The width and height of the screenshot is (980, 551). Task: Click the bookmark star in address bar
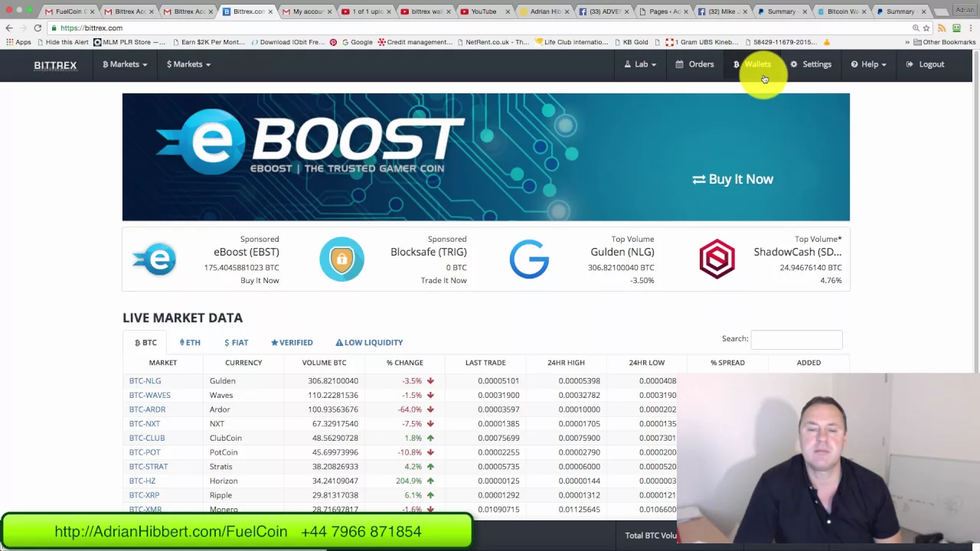pyautogui.click(x=926, y=28)
